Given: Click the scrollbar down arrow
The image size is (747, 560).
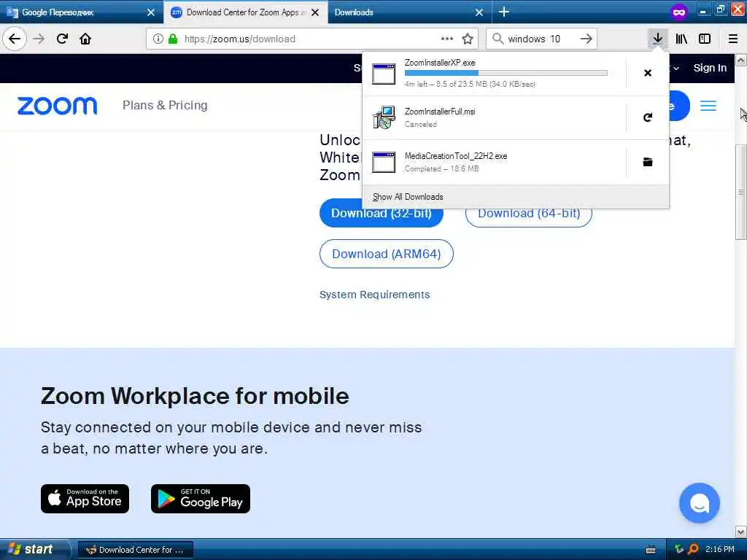Looking at the screenshot, I should click(x=740, y=532).
